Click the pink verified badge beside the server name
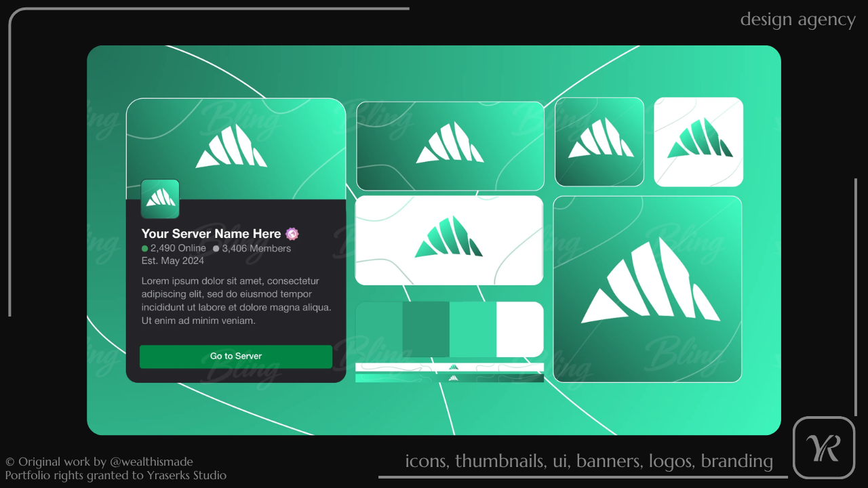This screenshot has height=488, width=868. coord(292,234)
